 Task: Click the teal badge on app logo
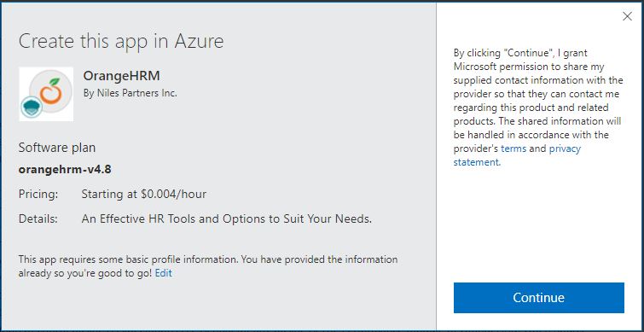(x=32, y=107)
